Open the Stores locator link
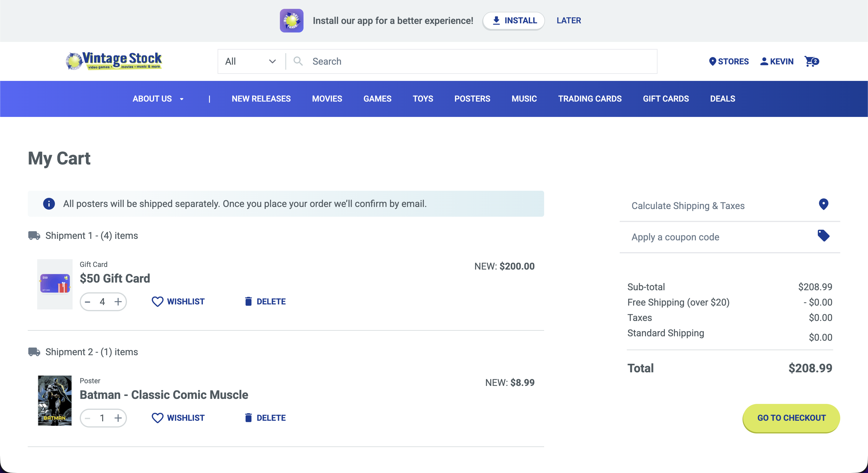The height and width of the screenshot is (473, 868). [729, 61]
